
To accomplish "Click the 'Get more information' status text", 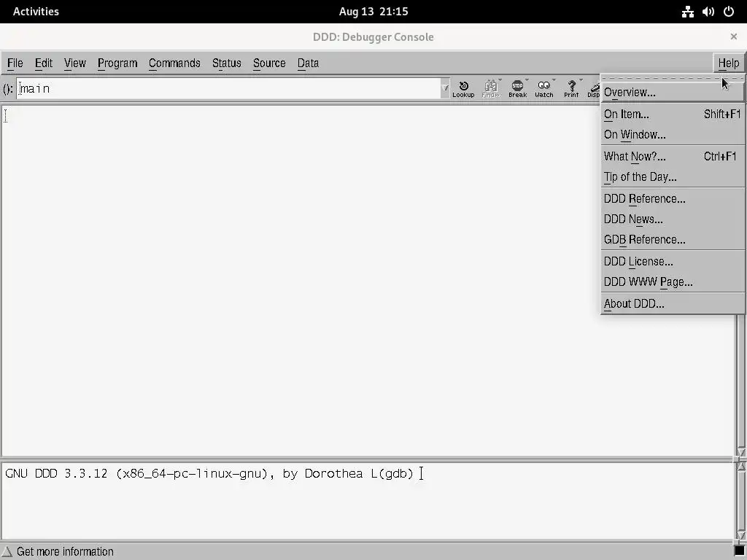I will 65,551.
